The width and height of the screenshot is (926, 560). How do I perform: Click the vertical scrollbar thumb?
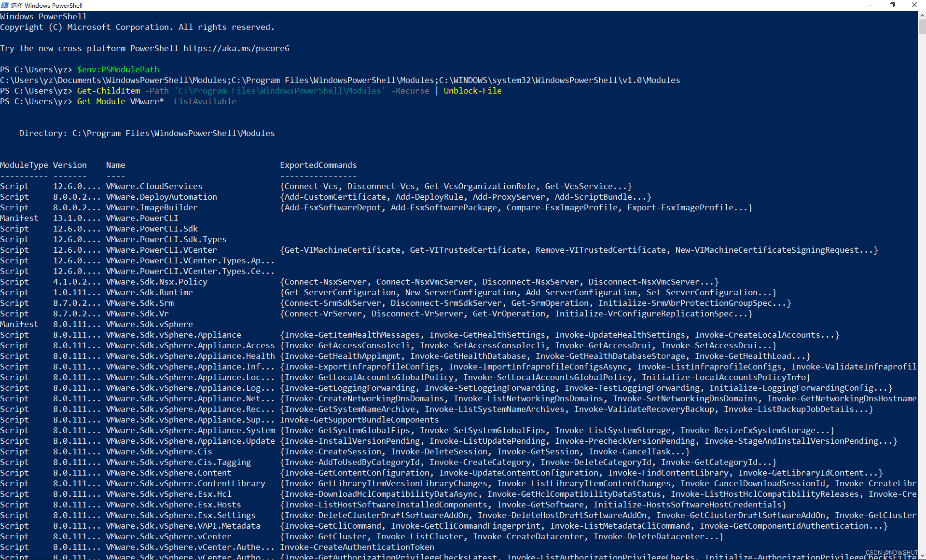tap(922, 27)
